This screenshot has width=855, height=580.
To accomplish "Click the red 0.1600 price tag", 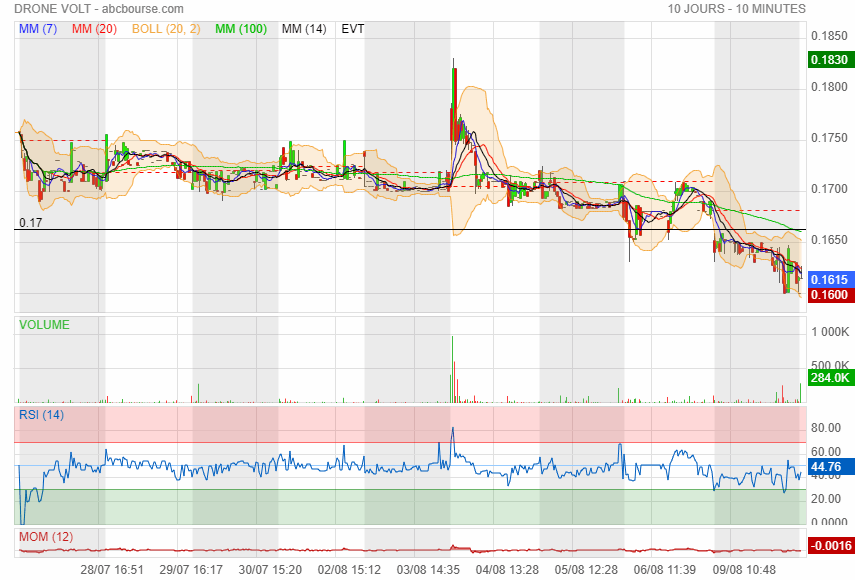I will tap(831, 295).
